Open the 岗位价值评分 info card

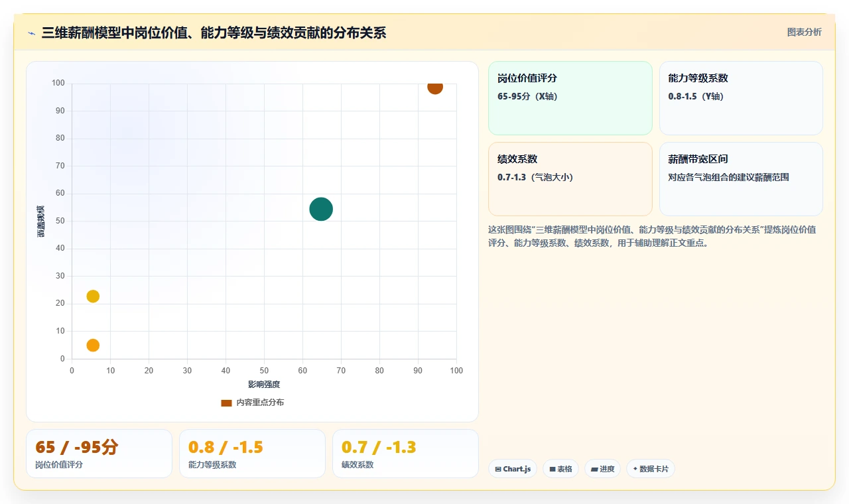point(570,98)
